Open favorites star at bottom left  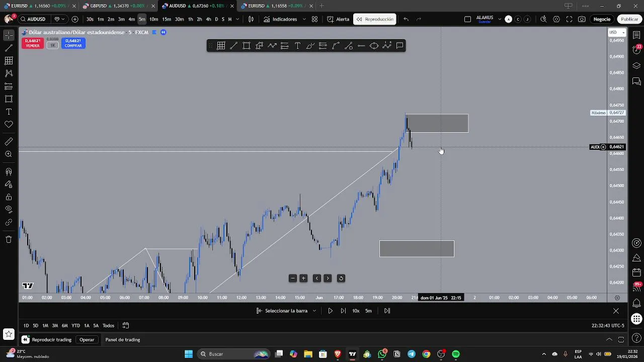pyautogui.click(x=9, y=334)
